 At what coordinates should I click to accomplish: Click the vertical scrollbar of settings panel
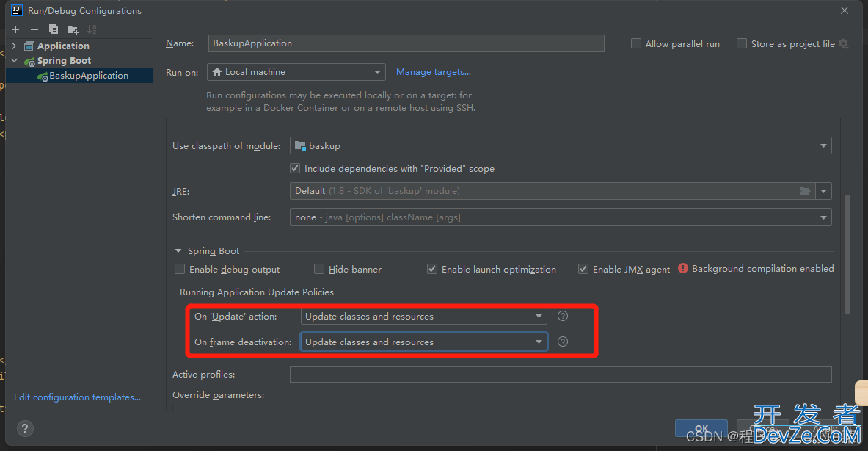(847, 254)
